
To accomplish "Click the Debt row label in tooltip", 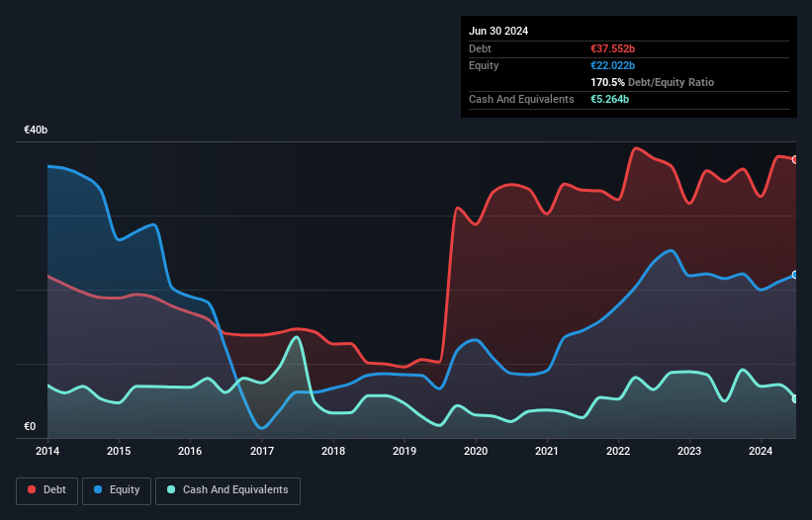I will (480, 48).
